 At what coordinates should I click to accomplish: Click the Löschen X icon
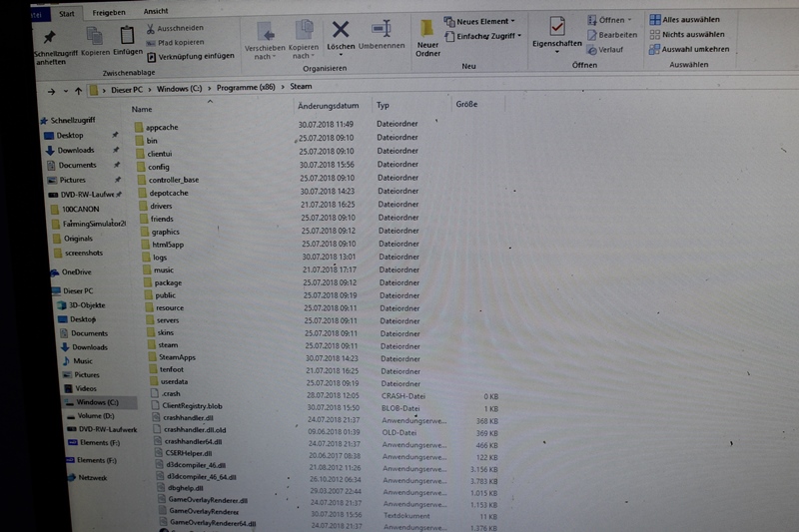click(x=341, y=30)
